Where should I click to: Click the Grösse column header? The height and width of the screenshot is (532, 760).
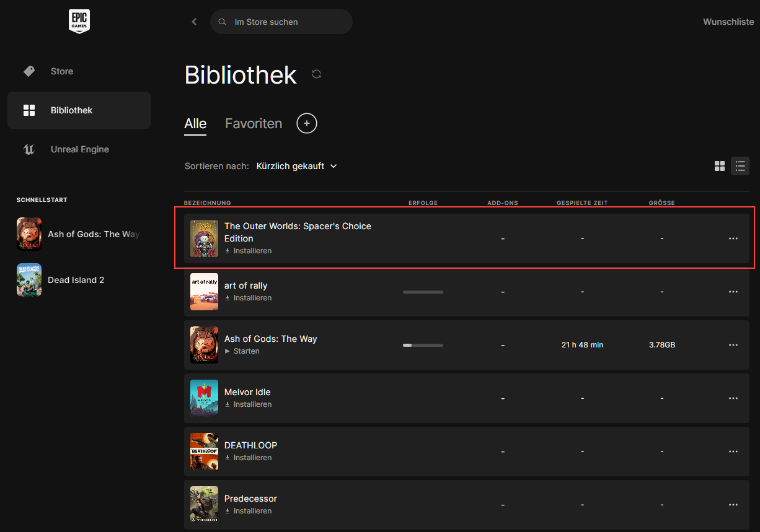(662, 203)
